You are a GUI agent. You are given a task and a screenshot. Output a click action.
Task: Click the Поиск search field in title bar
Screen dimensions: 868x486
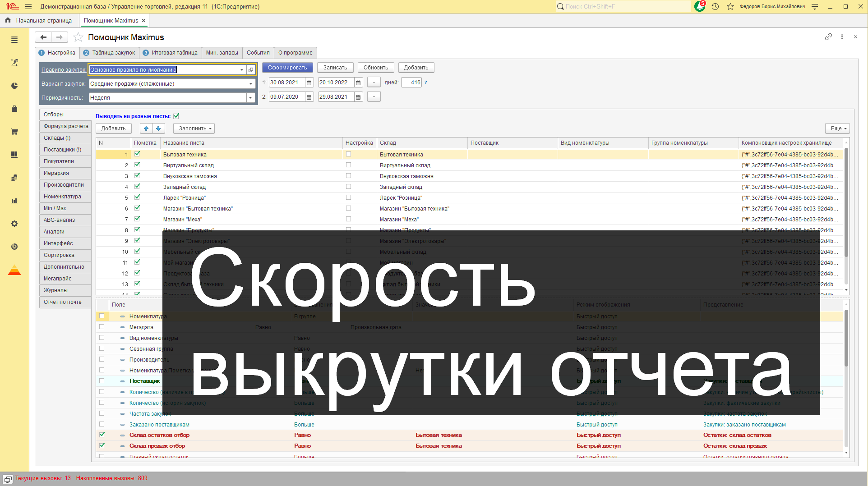coord(623,7)
